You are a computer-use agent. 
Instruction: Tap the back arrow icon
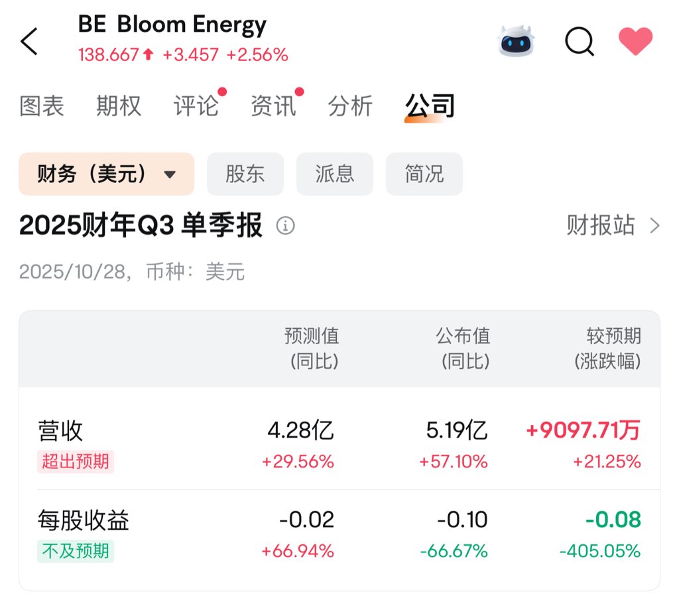[x=29, y=41]
